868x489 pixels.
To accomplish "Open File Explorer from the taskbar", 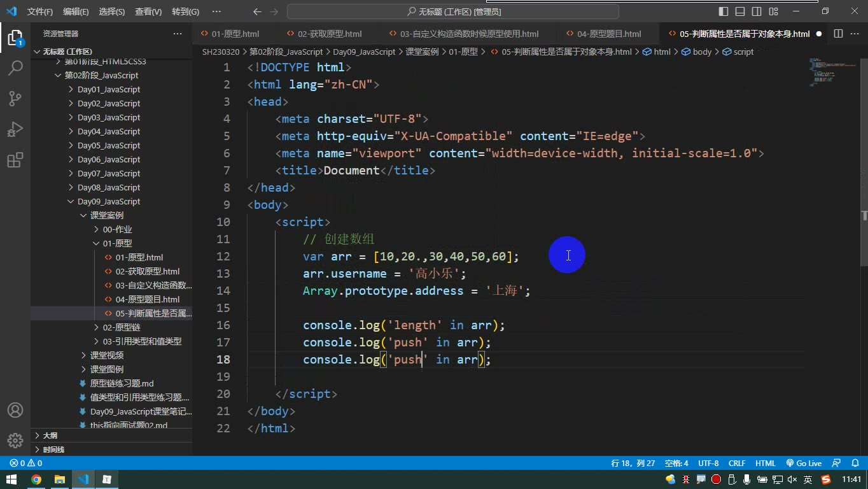I will tap(60, 479).
